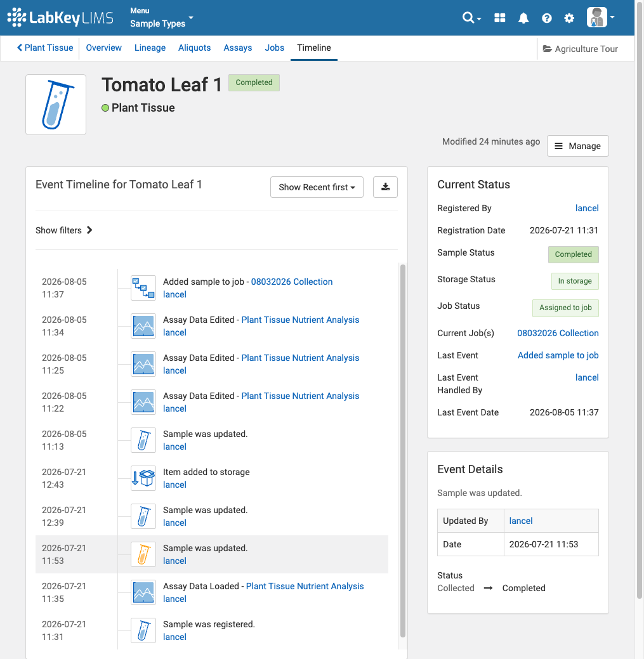Viewport: 644px width, 659px height.
Task: Select sample tube icon for 08-05 11:13 event
Action: point(143,440)
